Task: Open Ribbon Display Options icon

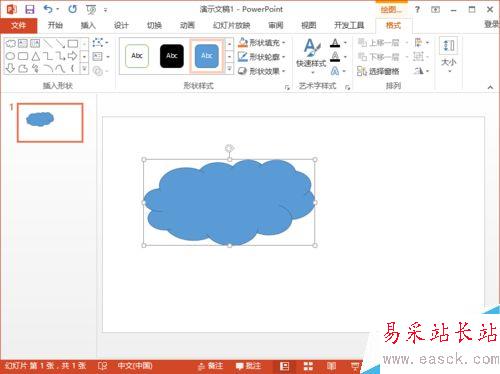Action: pyautogui.click(x=435, y=10)
